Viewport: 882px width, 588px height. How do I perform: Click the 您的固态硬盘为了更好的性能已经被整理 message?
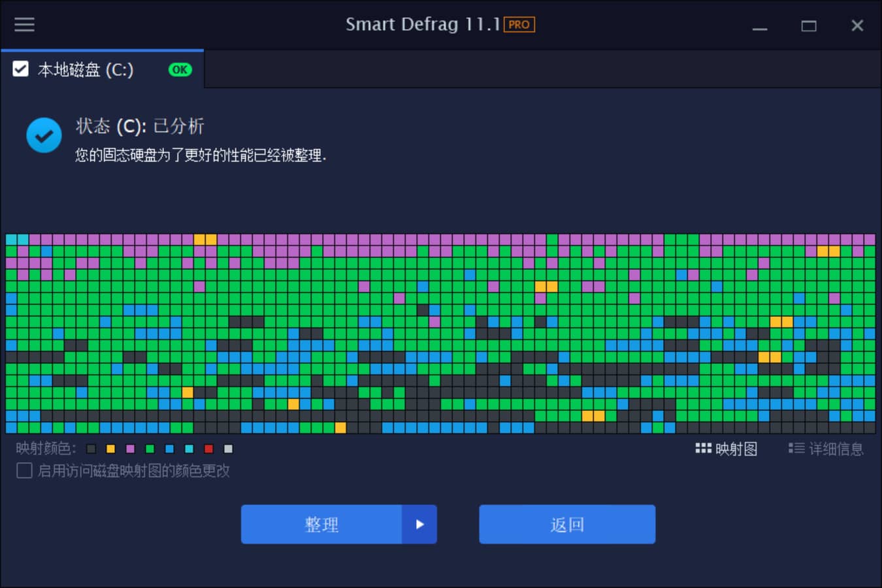pyautogui.click(x=200, y=155)
